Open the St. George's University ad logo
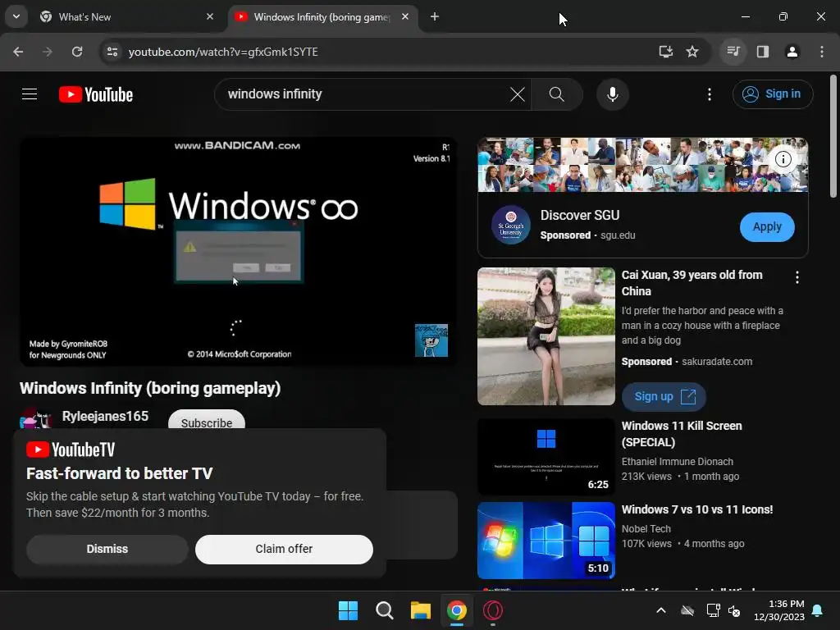 click(x=510, y=225)
